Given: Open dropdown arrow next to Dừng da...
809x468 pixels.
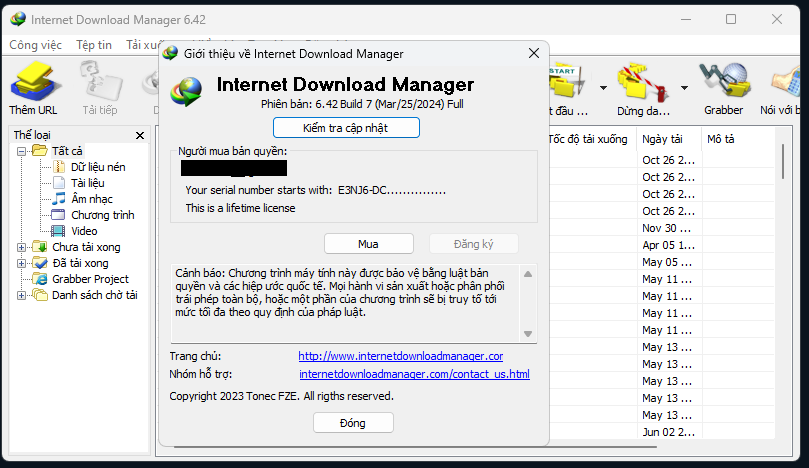Looking at the screenshot, I should [x=684, y=88].
